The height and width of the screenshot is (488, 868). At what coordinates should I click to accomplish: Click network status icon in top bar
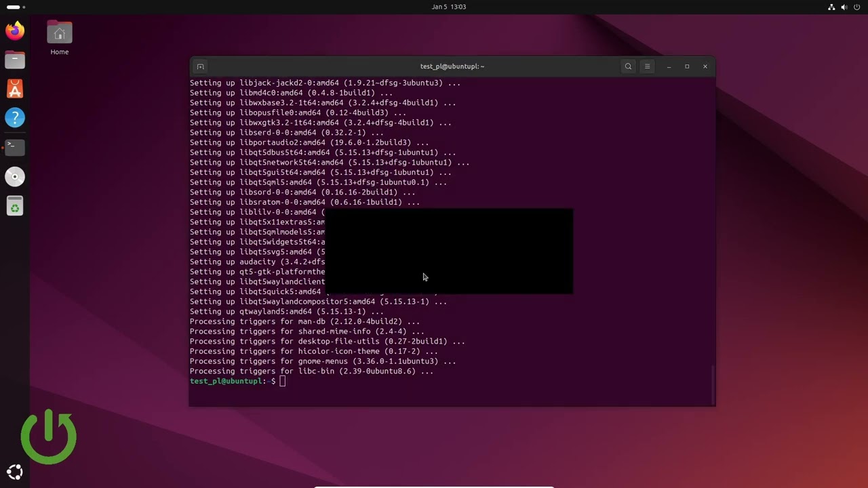pyautogui.click(x=831, y=7)
